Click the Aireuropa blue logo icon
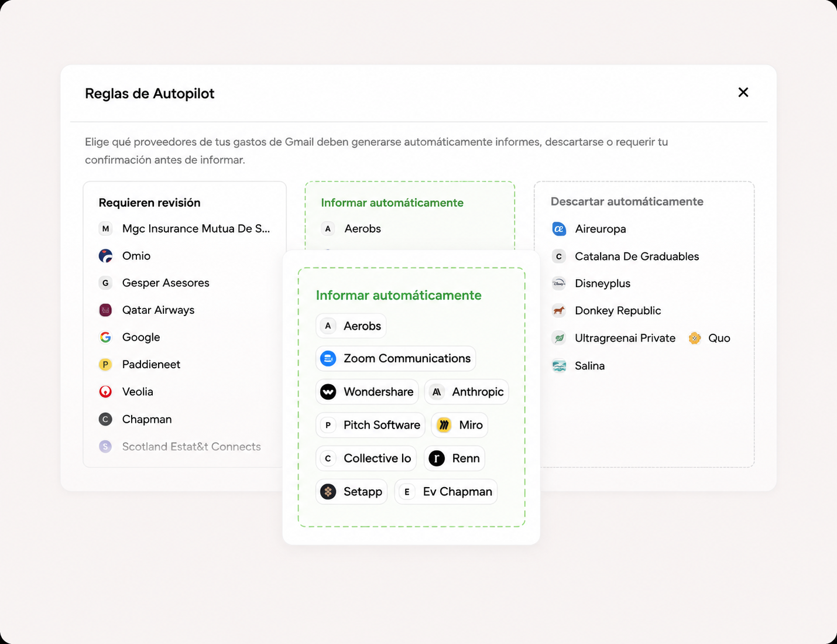Image resolution: width=837 pixels, height=644 pixels. click(559, 229)
